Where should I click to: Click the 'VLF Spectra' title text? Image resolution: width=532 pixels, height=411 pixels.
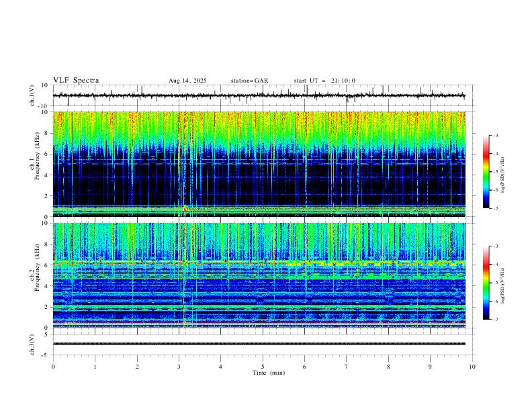[x=76, y=81]
